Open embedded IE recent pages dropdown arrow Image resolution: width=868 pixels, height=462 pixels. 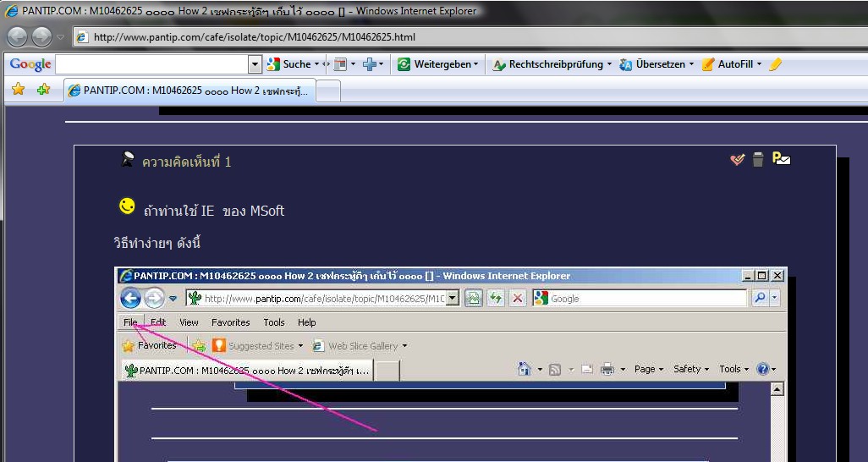(173, 299)
